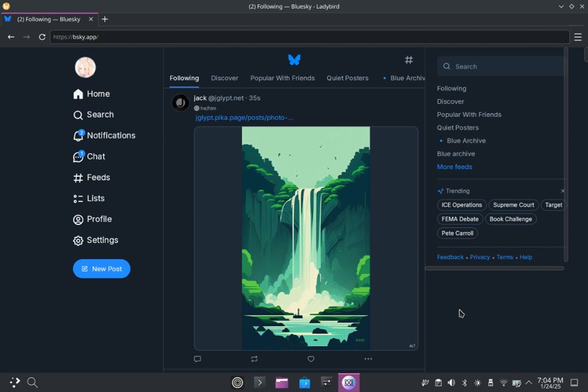Like jack's post with the heart icon
This screenshot has height=392, width=588.
click(311, 359)
